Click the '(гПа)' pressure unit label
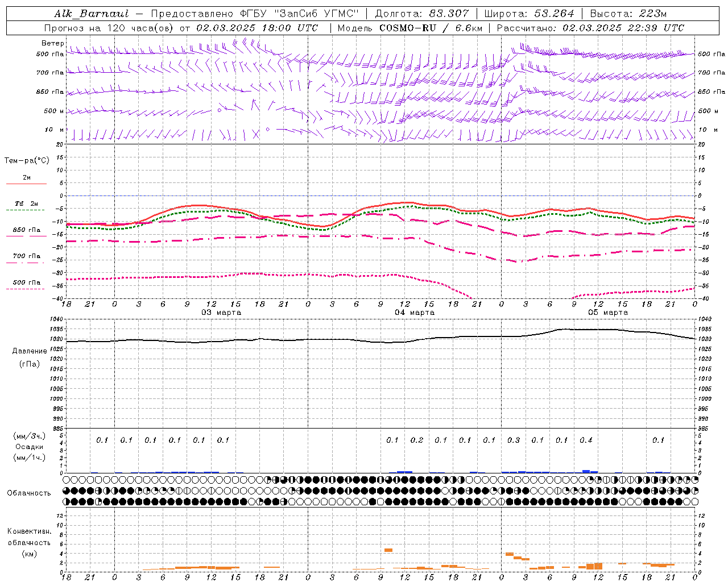This screenshot has width=728, height=582. [30, 364]
